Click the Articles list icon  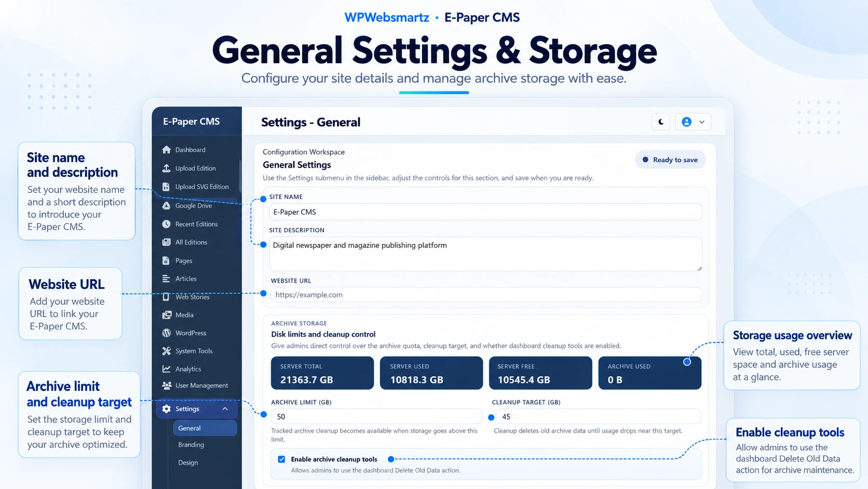(166, 279)
